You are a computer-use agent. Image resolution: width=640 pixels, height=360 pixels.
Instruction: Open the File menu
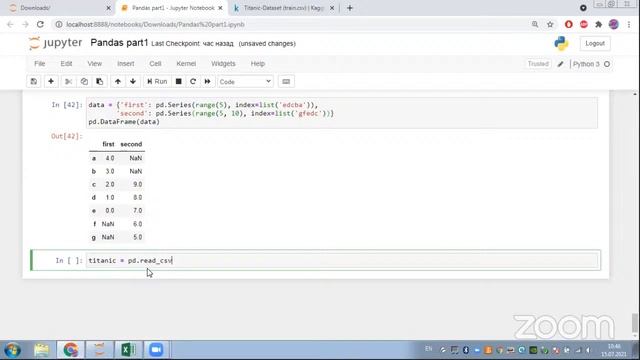click(x=40, y=64)
